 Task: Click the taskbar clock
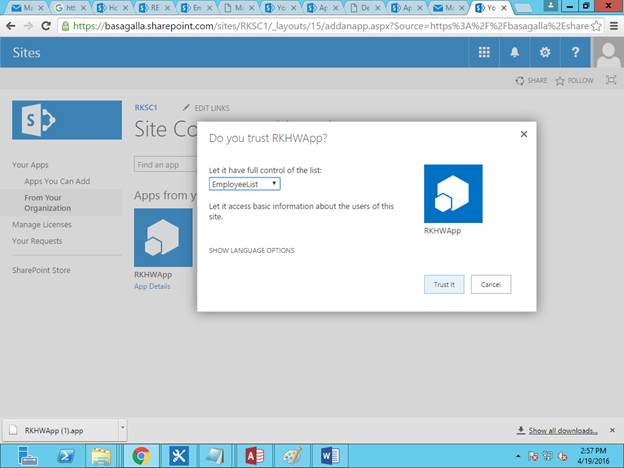[x=593, y=456]
